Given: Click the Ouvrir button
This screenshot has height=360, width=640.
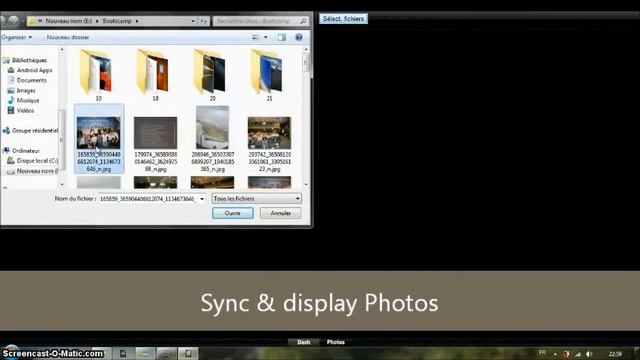Looking at the screenshot, I should (x=233, y=213).
